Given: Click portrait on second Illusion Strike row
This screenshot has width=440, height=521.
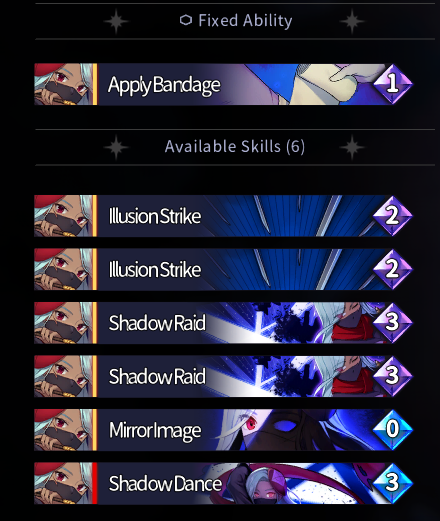Looking at the screenshot, I should click(63, 269).
